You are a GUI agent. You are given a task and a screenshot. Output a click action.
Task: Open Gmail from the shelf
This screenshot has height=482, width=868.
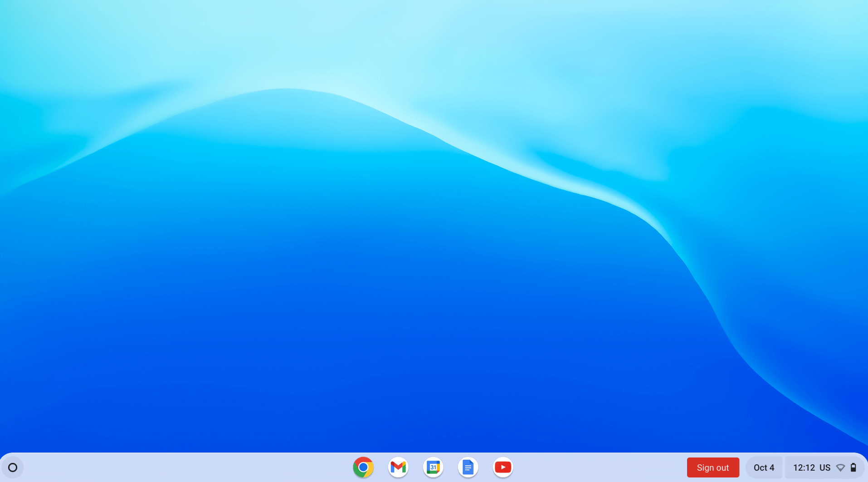tap(398, 467)
